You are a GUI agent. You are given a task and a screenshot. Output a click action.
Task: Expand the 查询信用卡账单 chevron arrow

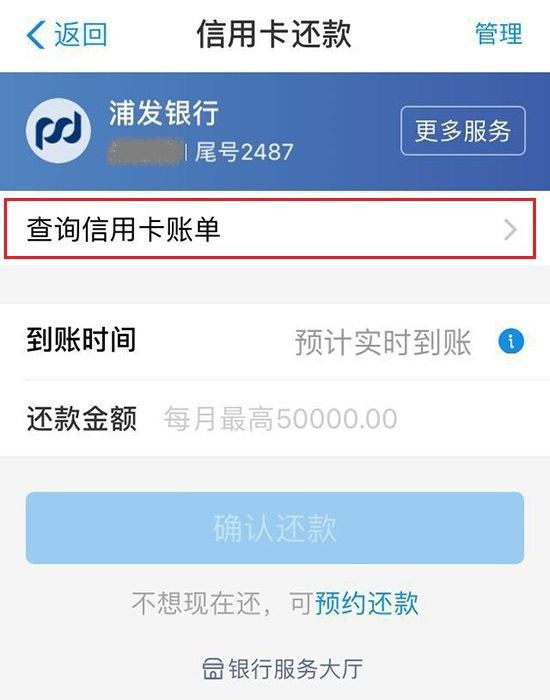[x=510, y=230]
